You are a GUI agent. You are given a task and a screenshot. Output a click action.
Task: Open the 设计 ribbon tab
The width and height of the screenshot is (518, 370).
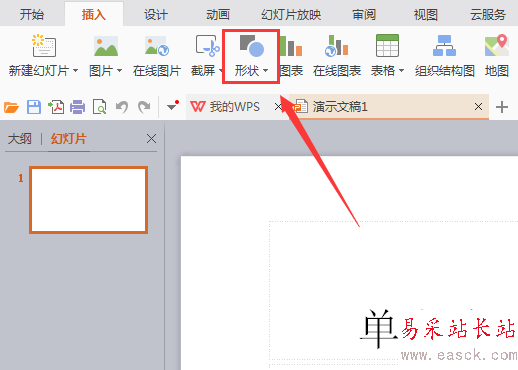156,15
